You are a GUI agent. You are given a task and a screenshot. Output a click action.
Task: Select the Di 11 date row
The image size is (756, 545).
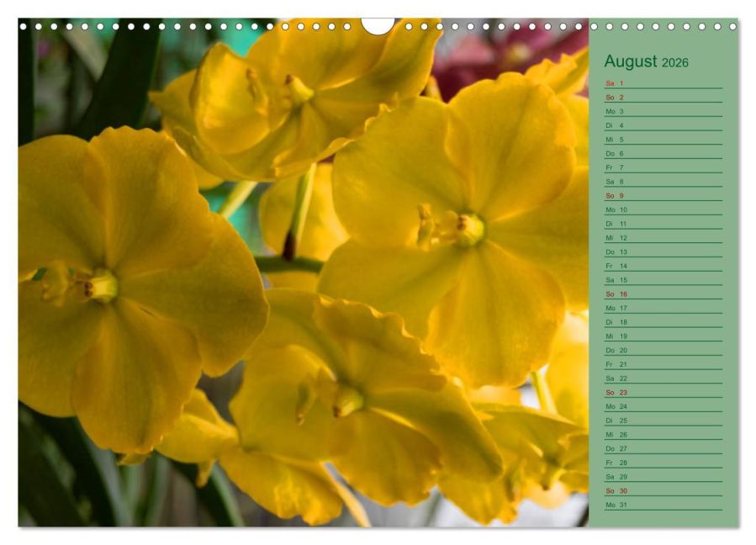(663, 224)
